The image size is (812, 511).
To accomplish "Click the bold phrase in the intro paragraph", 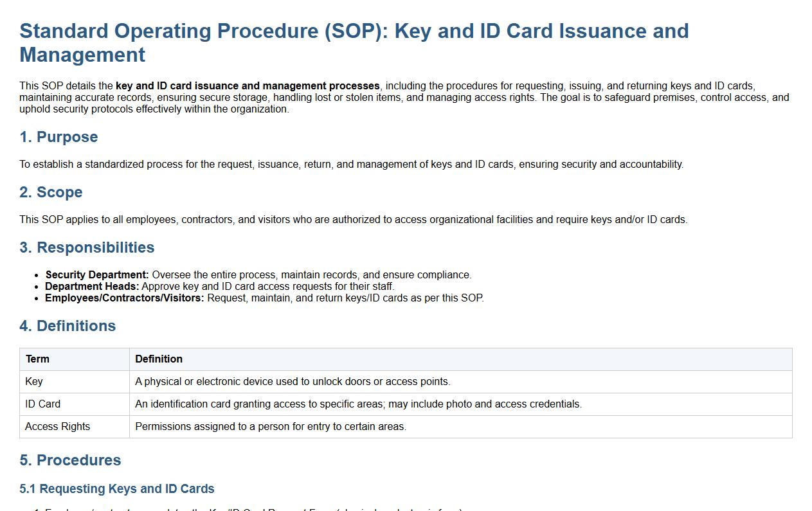I will [248, 86].
